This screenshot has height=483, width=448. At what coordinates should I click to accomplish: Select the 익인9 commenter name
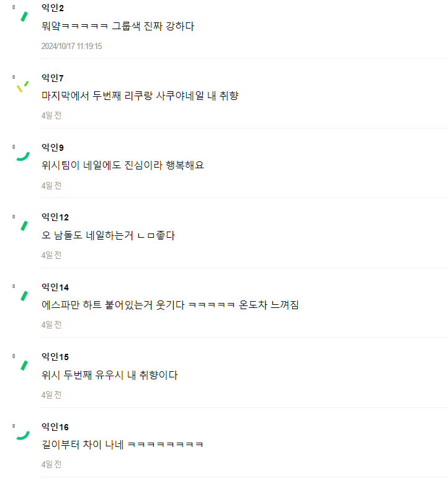coord(53,147)
